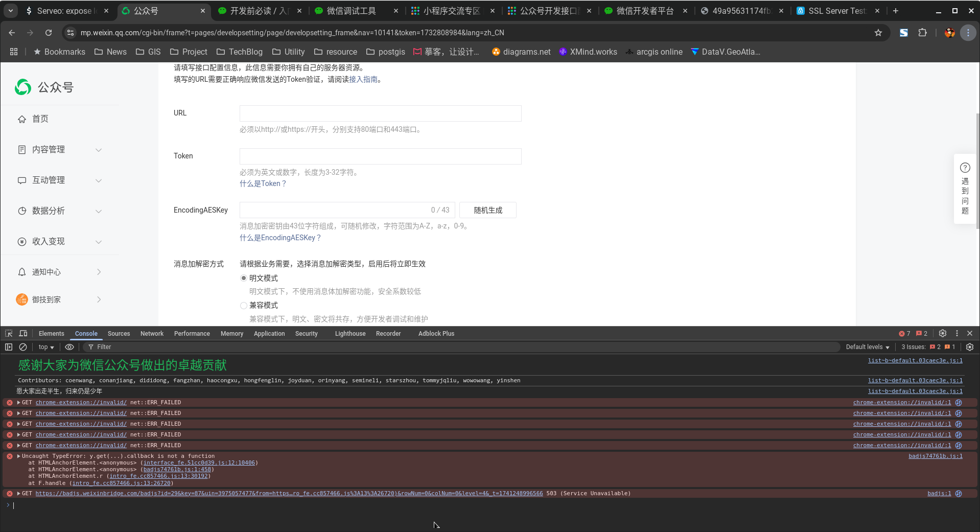Select the 明文模式 radio button
Viewport: 980px width, 532px height.
pyautogui.click(x=244, y=278)
